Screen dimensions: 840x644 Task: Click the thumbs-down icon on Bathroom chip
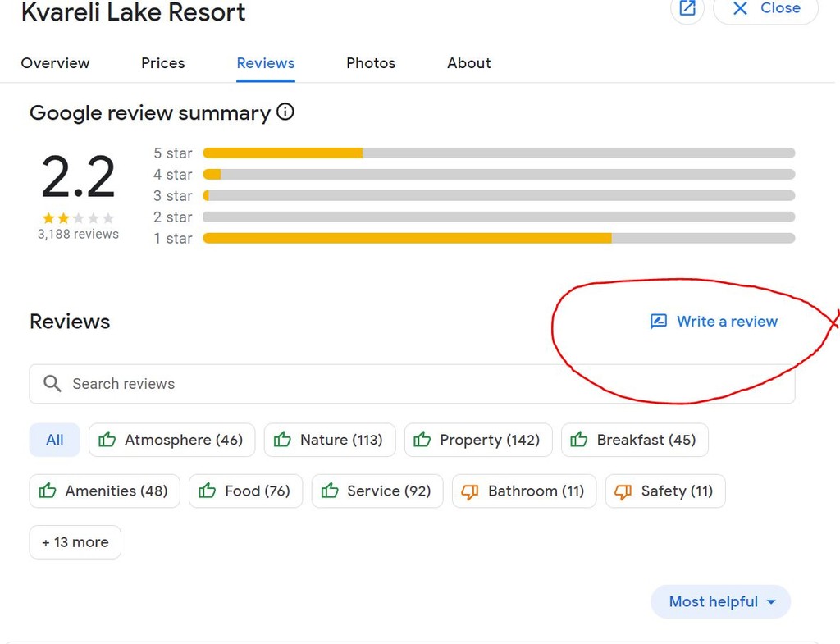pos(470,492)
